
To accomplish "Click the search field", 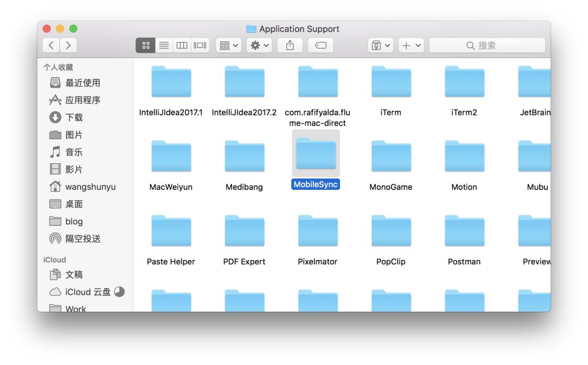I will (x=487, y=45).
